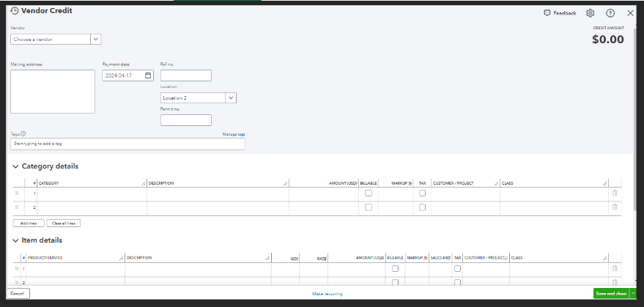The image size is (644, 307).
Task: Focus the Tags input field
Action: tap(127, 144)
